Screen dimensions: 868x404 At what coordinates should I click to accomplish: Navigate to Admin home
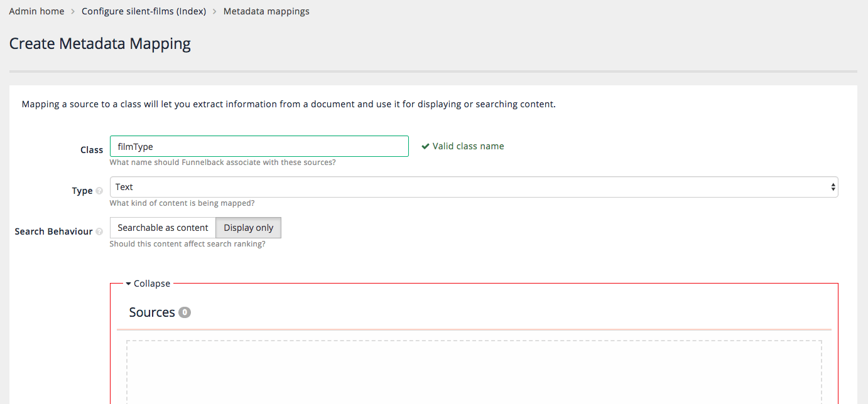(x=36, y=11)
